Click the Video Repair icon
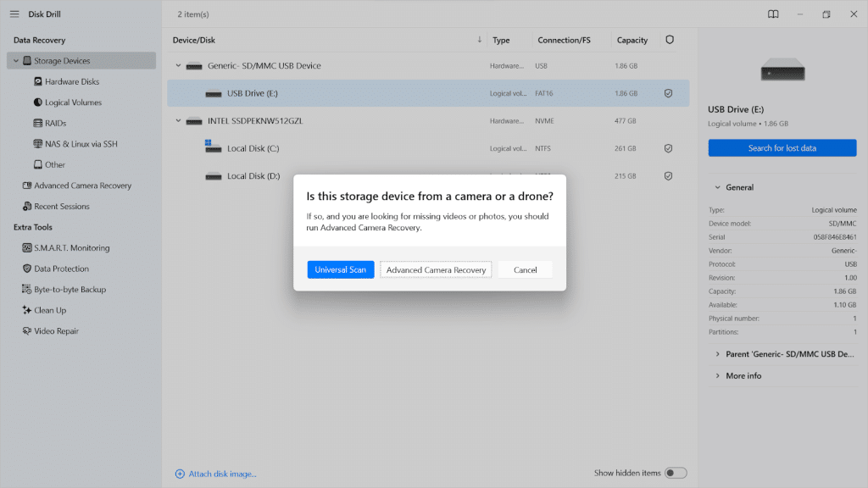 click(26, 331)
